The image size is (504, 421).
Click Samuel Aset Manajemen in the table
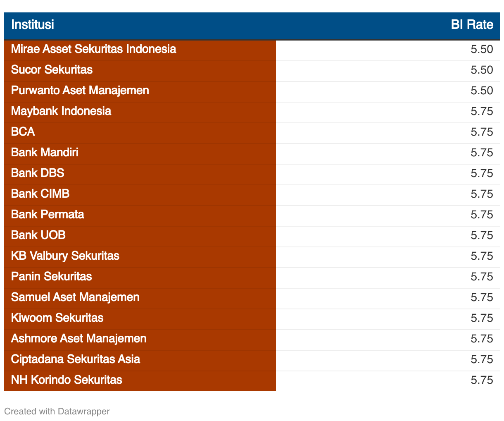pyautogui.click(x=75, y=297)
